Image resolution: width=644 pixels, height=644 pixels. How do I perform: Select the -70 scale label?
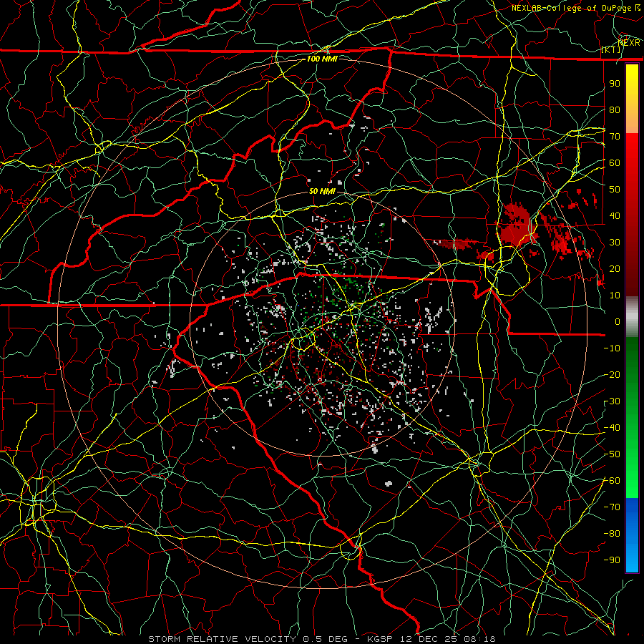tap(612, 507)
